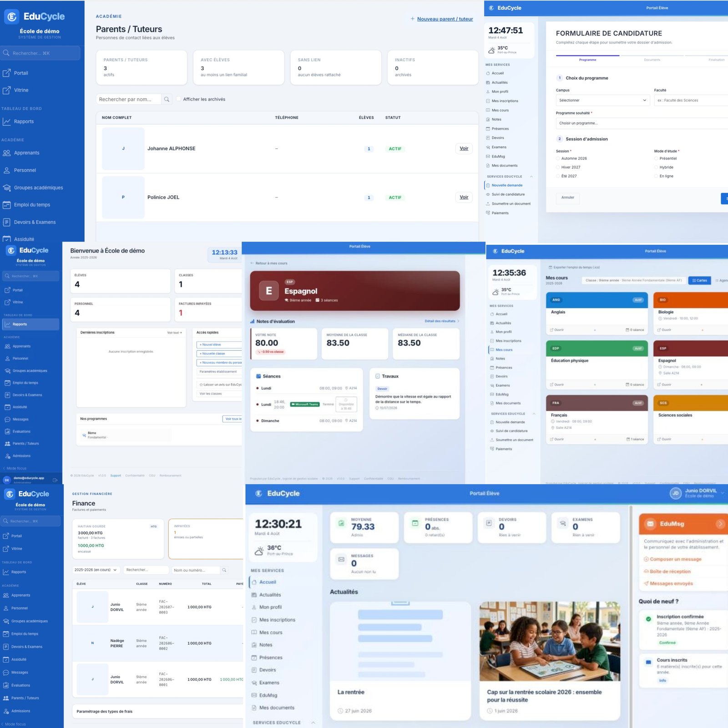Click "Ouvrir" on the Anglais course card
Viewport: 728px width, 728px height.
[x=557, y=330]
